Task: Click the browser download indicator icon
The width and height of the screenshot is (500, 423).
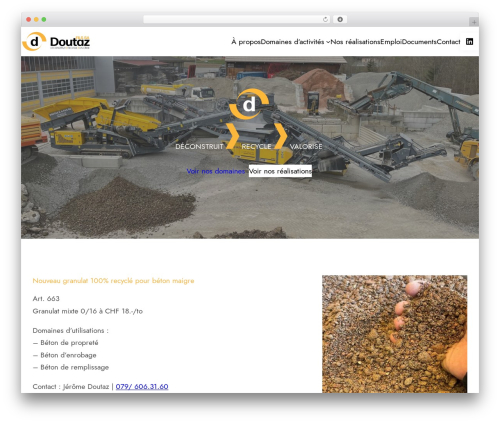Action: [340, 20]
